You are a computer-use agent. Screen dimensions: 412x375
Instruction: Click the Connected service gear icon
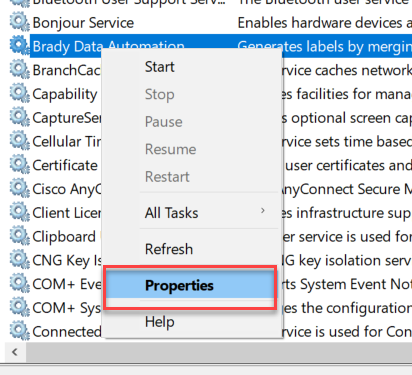19,331
